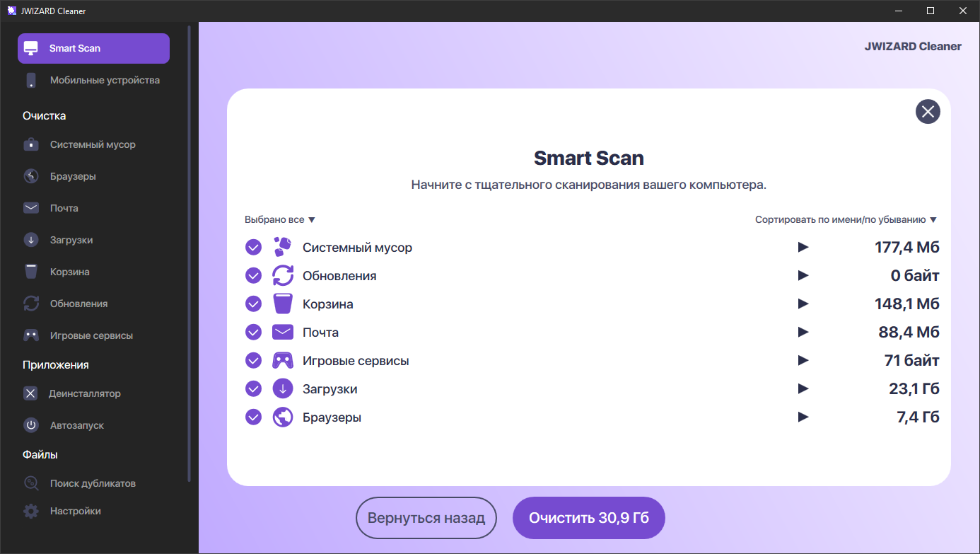Viewport: 980px width, 554px height.
Task: Expand Браузеры scan details
Action: [x=803, y=417]
